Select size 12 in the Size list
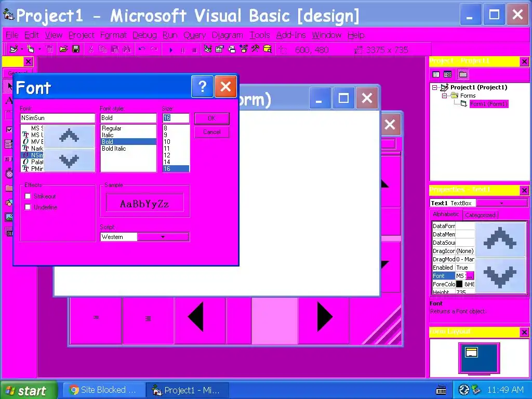Screen dimensions: 532x399 pyautogui.click(x=176, y=155)
